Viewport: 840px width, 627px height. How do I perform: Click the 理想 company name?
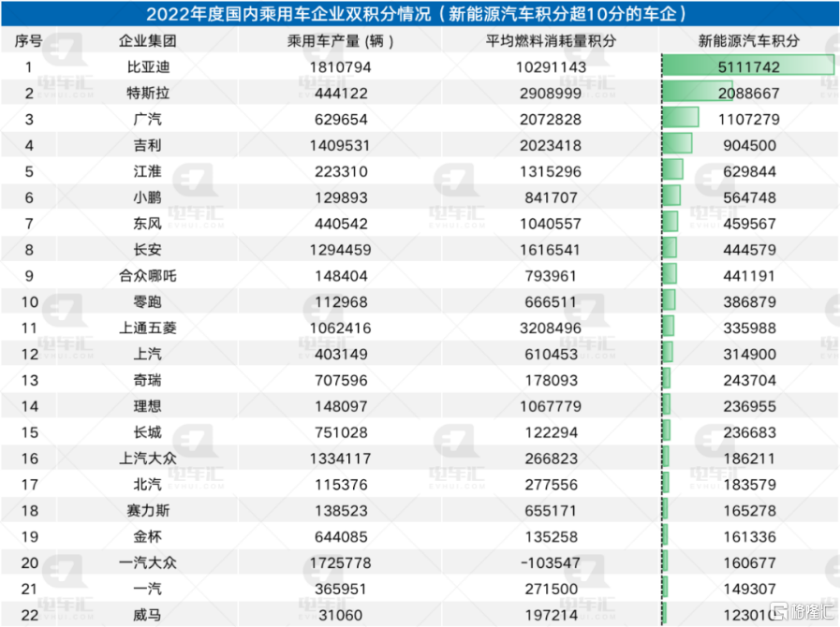(x=148, y=406)
